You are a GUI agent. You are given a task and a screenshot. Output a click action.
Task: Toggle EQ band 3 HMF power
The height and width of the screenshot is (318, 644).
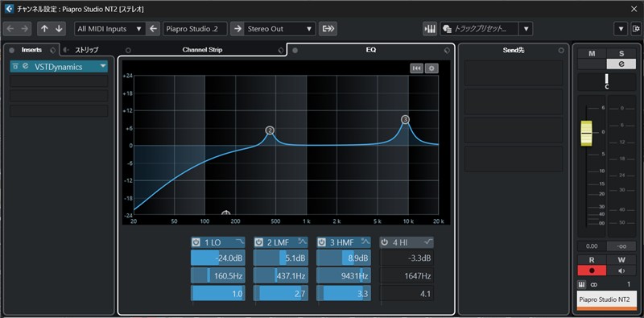pos(321,242)
